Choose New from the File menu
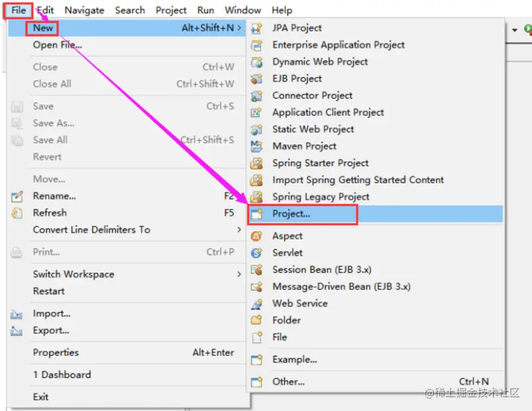 (x=126, y=28)
